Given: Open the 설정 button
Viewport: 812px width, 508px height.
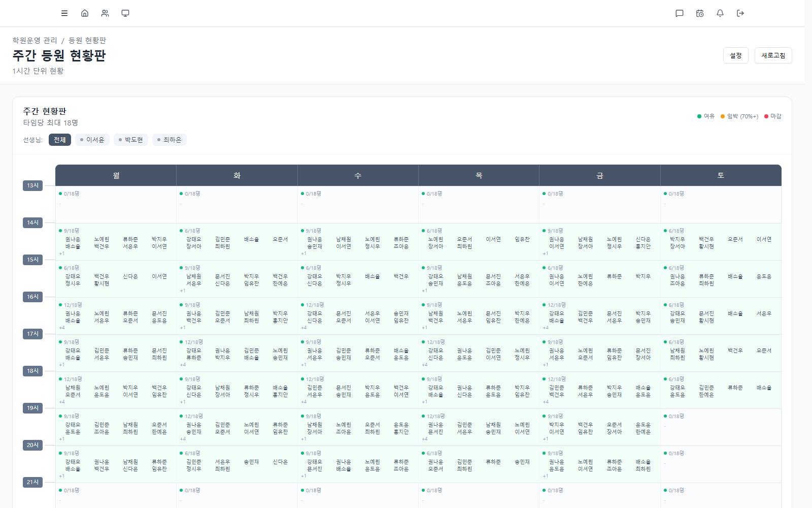Looking at the screenshot, I should (736, 55).
